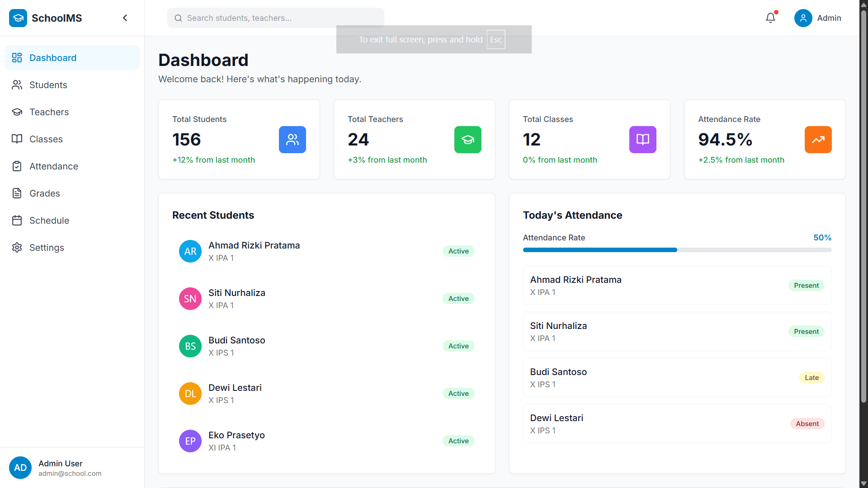
Task: Click the Ahmad Rizki Pratama row in Recent Students
Action: pos(326,251)
